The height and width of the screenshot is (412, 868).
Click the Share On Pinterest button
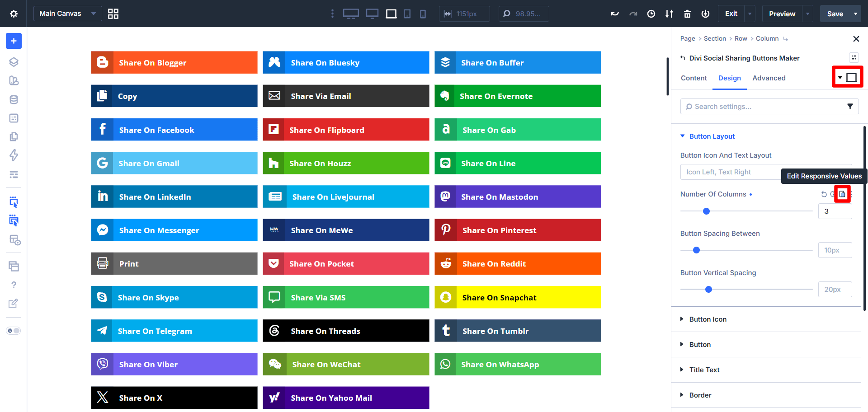[518, 230]
